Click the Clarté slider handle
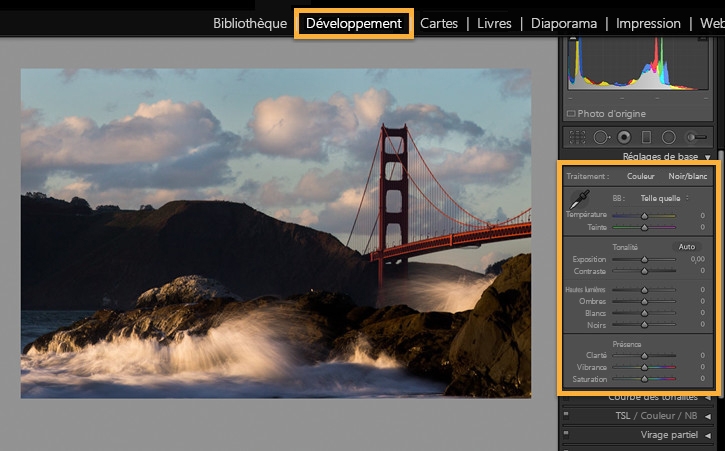This screenshot has height=451, width=725. 644,356
